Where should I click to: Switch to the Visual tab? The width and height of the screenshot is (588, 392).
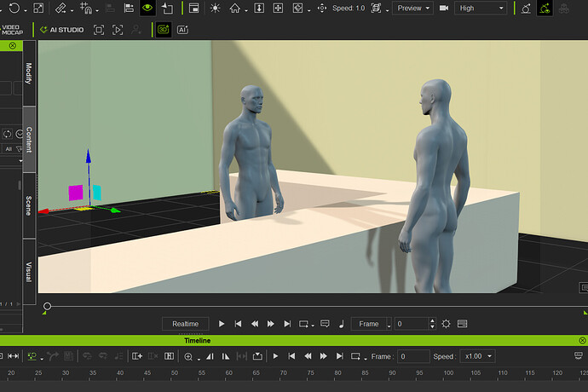point(29,272)
